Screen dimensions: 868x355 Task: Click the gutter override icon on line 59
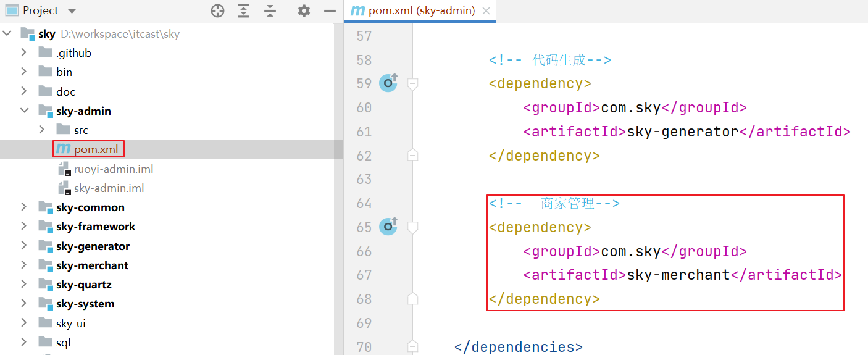click(x=388, y=83)
